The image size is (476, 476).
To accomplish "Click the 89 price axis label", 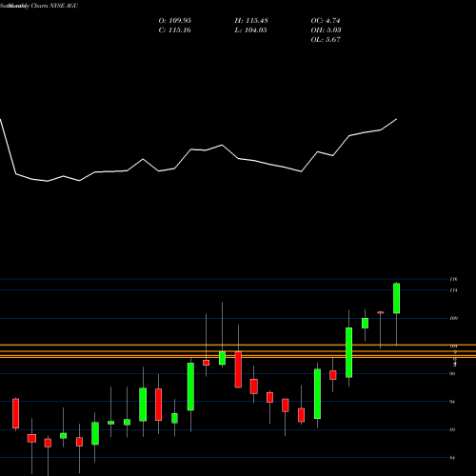I will pyautogui.click(x=453, y=429).
